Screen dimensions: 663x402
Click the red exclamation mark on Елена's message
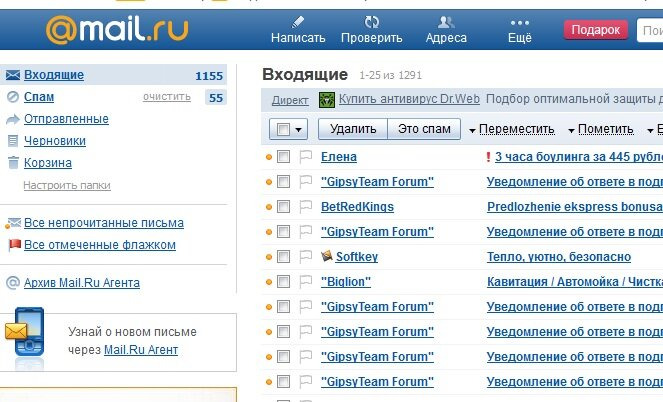488,157
